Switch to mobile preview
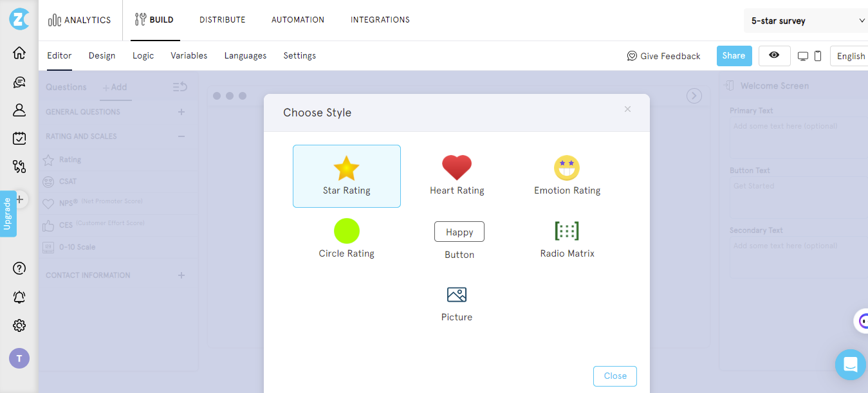 817,56
